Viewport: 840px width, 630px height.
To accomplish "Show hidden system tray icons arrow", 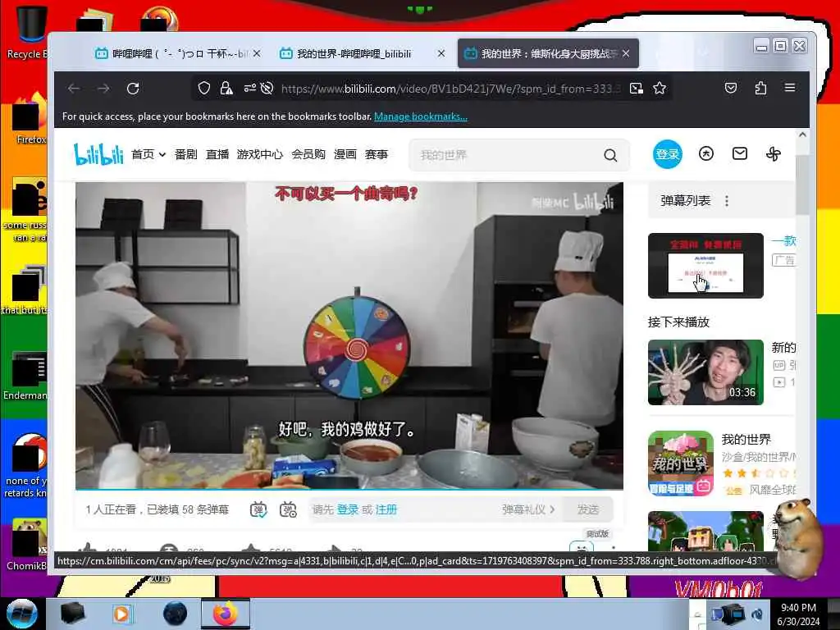I will click(697, 614).
